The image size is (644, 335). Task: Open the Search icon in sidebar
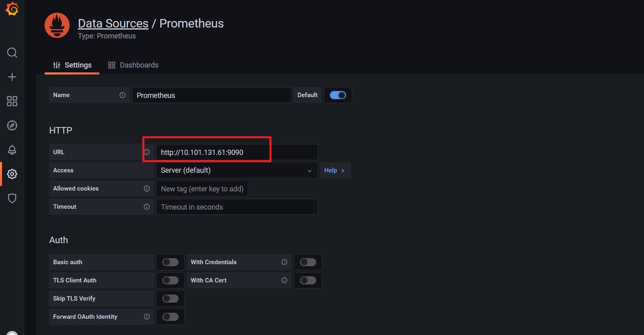[12, 53]
